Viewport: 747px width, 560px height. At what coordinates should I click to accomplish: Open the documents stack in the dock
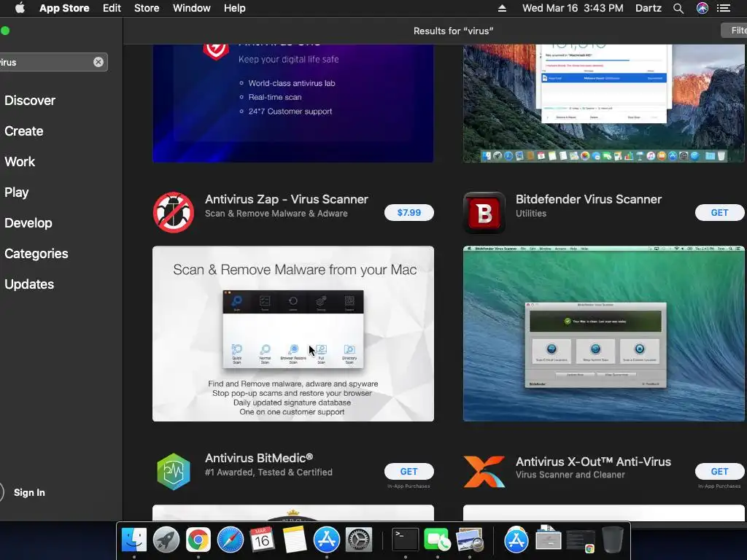point(549,540)
